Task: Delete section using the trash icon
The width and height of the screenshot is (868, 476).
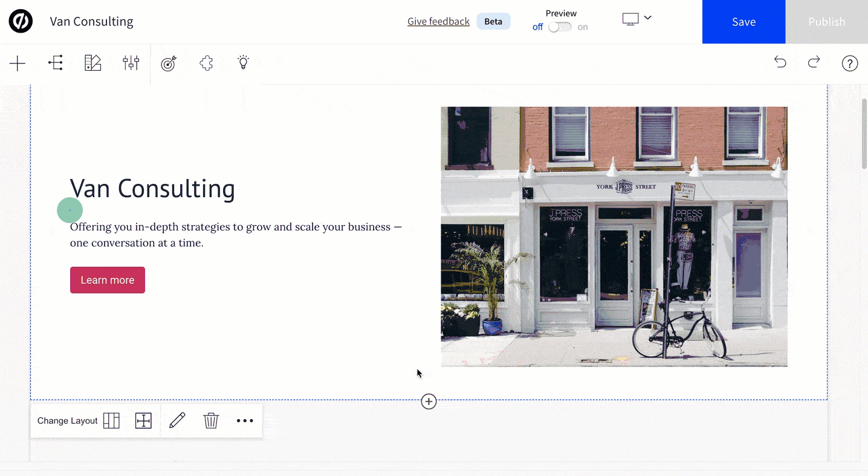Action: point(211,421)
